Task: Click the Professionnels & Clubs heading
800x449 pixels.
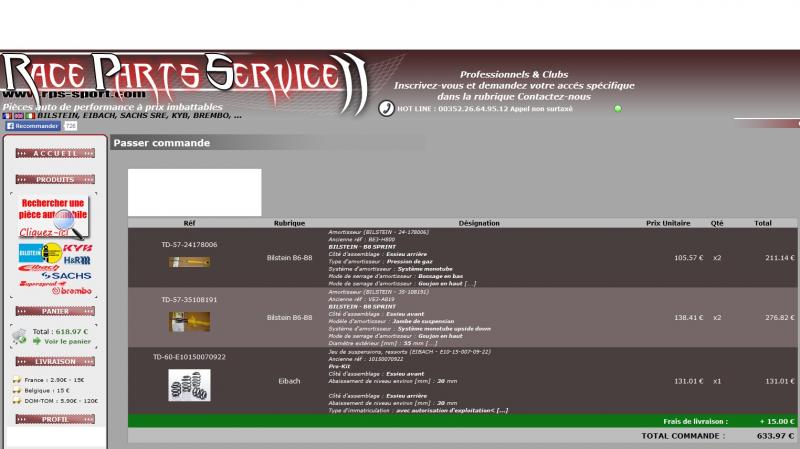Action: point(514,74)
